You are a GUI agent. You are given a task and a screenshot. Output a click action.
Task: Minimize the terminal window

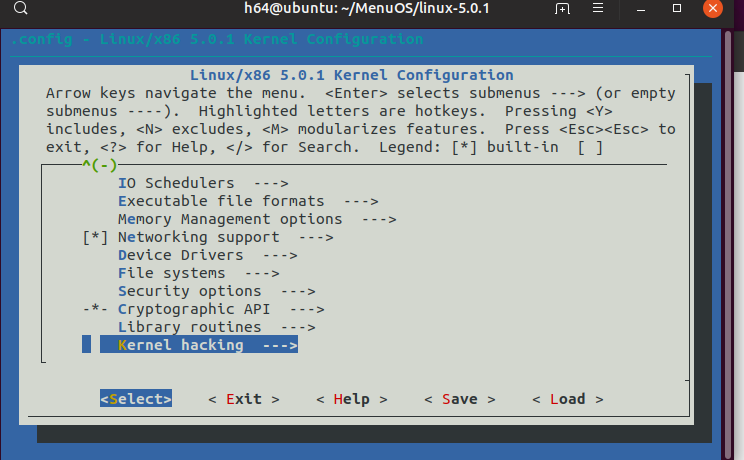pyautogui.click(x=641, y=9)
